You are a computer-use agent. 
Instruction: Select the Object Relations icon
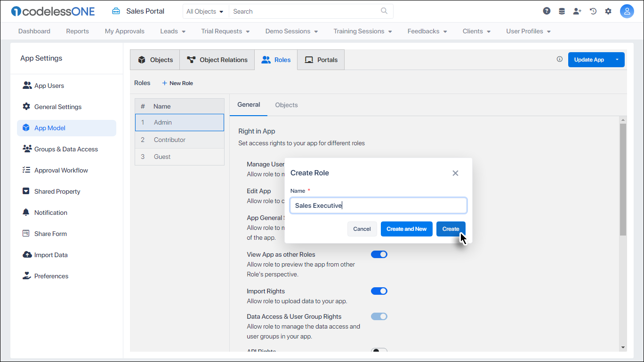[x=191, y=60]
